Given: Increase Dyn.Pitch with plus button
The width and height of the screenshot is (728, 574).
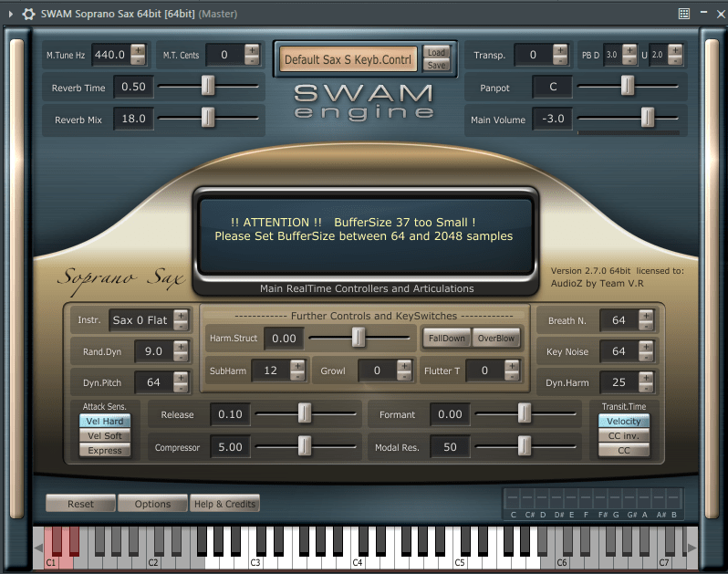Looking at the screenshot, I should (x=181, y=377).
